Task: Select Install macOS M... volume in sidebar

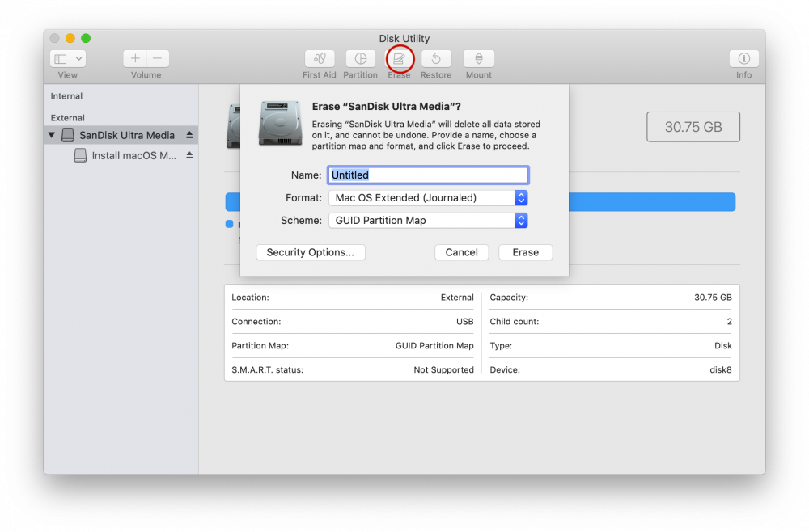Action: coord(121,155)
